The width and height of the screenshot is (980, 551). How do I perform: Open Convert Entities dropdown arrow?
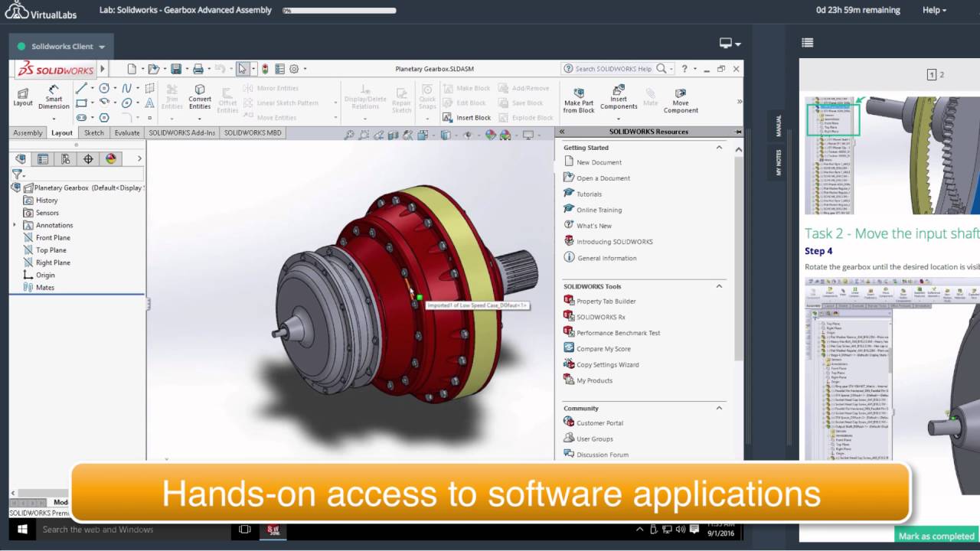[x=200, y=117]
